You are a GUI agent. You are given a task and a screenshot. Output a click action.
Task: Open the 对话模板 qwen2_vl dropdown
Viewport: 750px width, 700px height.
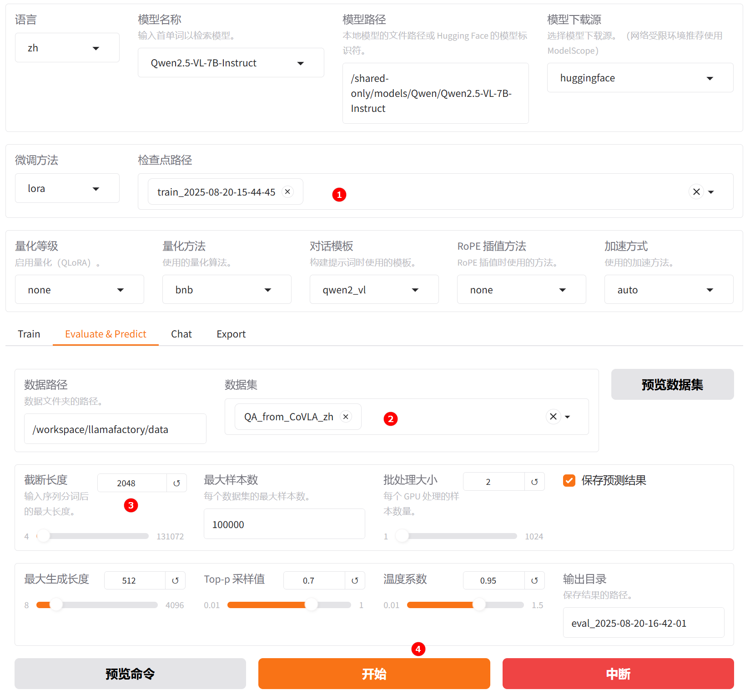(373, 290)
